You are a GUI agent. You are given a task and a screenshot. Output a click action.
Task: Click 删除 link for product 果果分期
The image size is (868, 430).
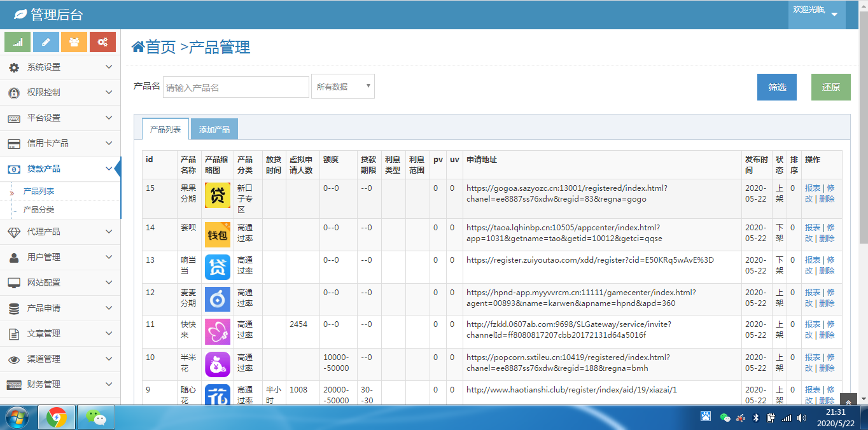point(827,199)
